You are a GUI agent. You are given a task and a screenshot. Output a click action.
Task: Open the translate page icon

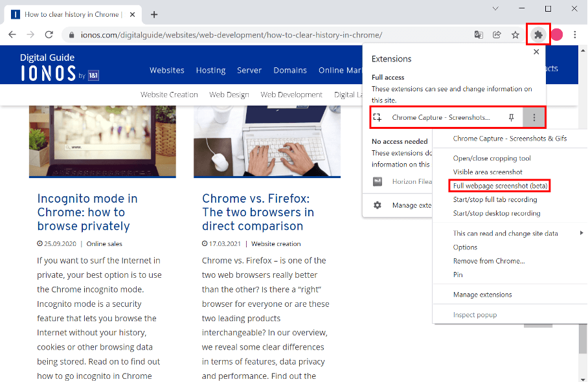tap(479, 35)
